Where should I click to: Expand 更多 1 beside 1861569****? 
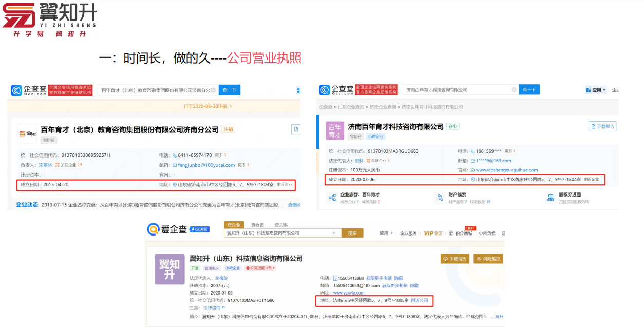(x=510, y=151)
